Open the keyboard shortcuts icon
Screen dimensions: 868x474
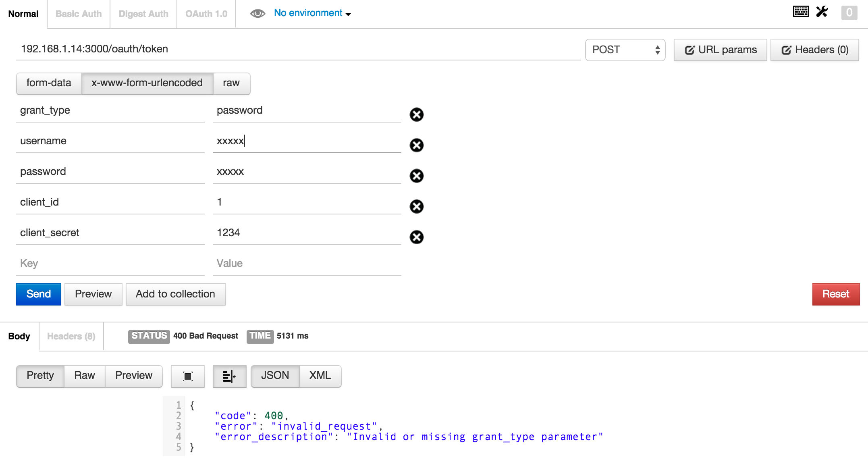coord(801,12)
